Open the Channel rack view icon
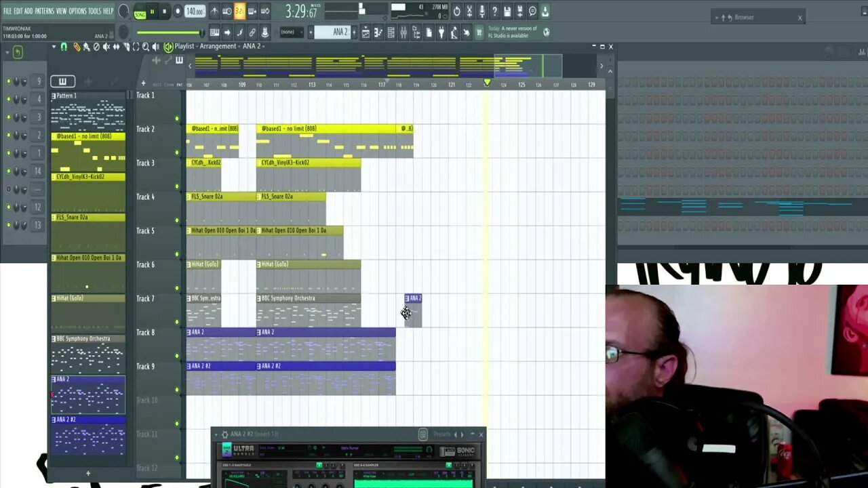Viewport: 868px width, 488px height. tap(391, 32)
